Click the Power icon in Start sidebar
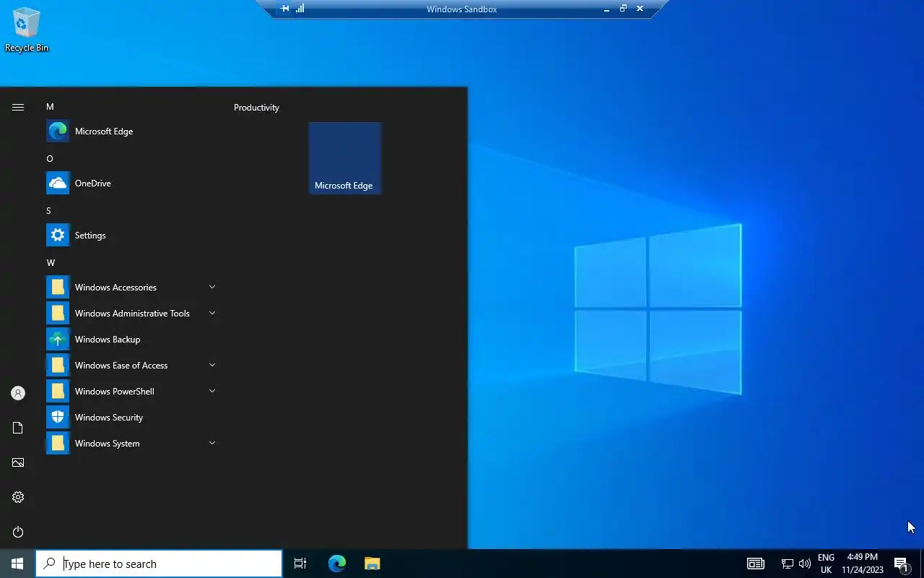This screenshot has height=578, width=924. [x=18, y=532]
